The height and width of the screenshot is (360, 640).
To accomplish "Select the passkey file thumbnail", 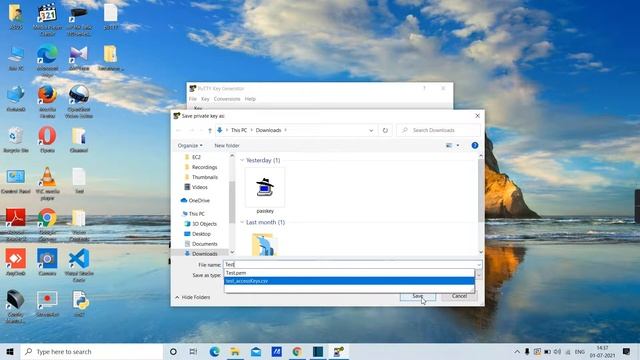I will click(x=265, y=191).
